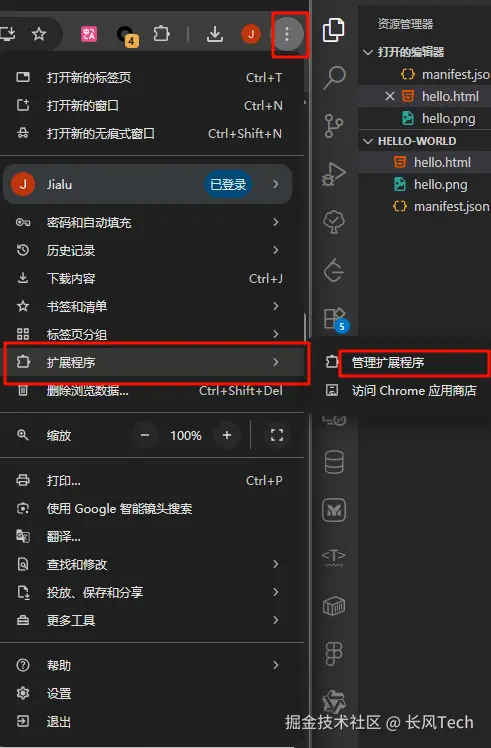Select 打开新的窗口 menu item

coord(152,105)
